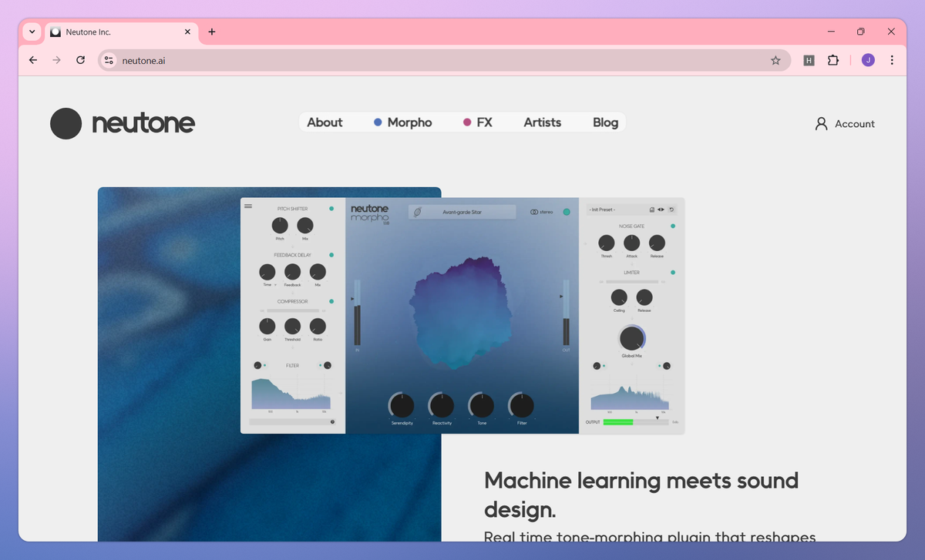The image size is (925, 560).
Task: Click the sitar model icon beside Avant-garde Sitar
Action: pyautogui.click(x=418, y=212)
